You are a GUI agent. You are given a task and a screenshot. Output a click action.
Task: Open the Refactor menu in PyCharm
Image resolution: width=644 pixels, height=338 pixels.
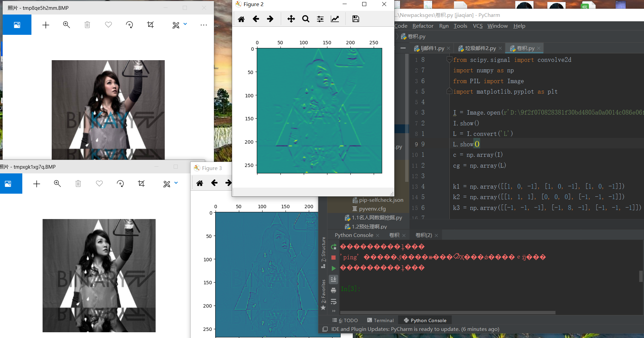(x=423, y=26)
